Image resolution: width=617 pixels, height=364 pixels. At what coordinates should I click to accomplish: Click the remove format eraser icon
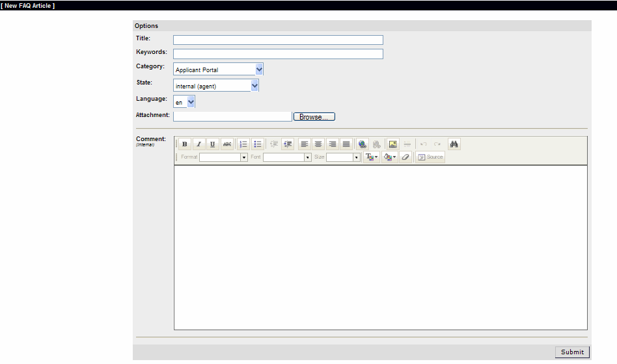405,157
